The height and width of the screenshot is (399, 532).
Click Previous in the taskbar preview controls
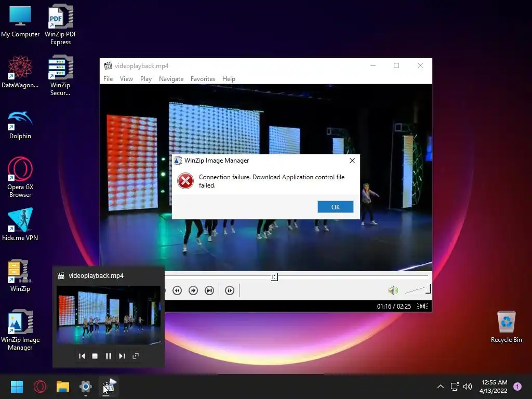pyautogui.click(x=82, y=356)
